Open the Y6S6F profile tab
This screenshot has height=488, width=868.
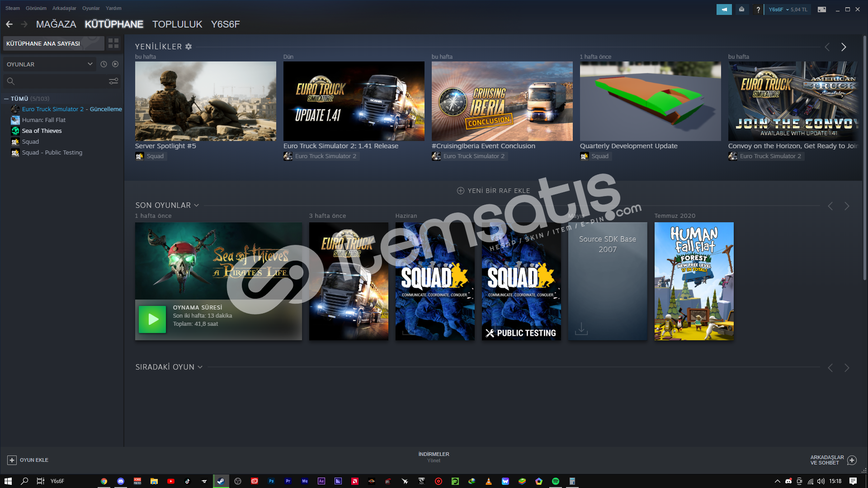click(225, 24)
